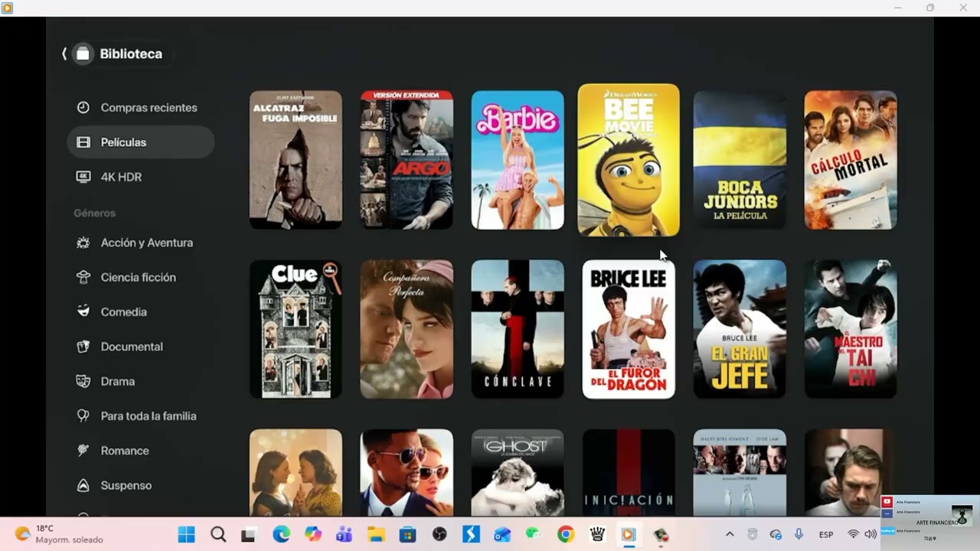Open Copilot from the taskbar
This screenshot has height=551, width=980.
point(312,534)
